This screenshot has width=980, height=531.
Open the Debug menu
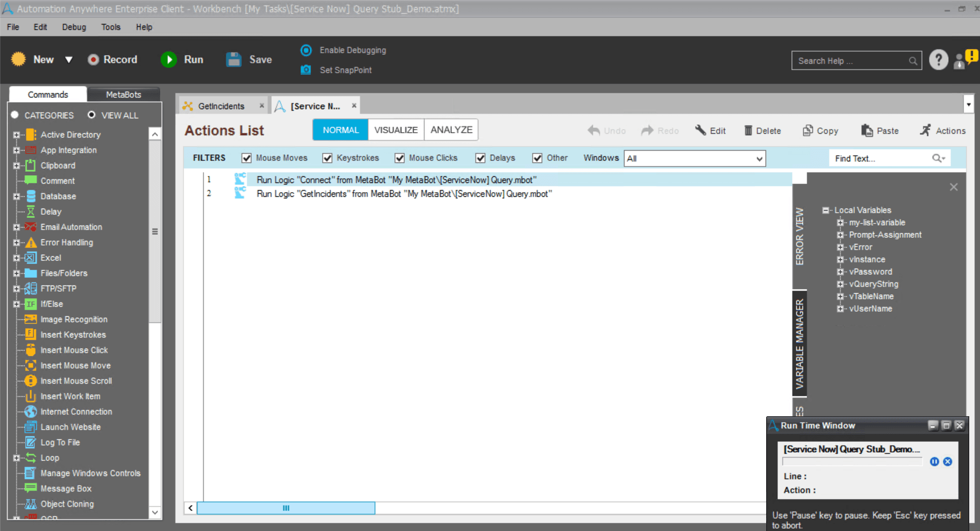pyautogui.click(x=74, y=27)
